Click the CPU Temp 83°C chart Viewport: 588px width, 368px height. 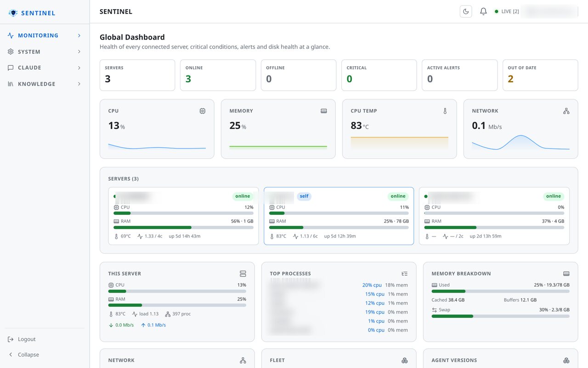(399, 143)
